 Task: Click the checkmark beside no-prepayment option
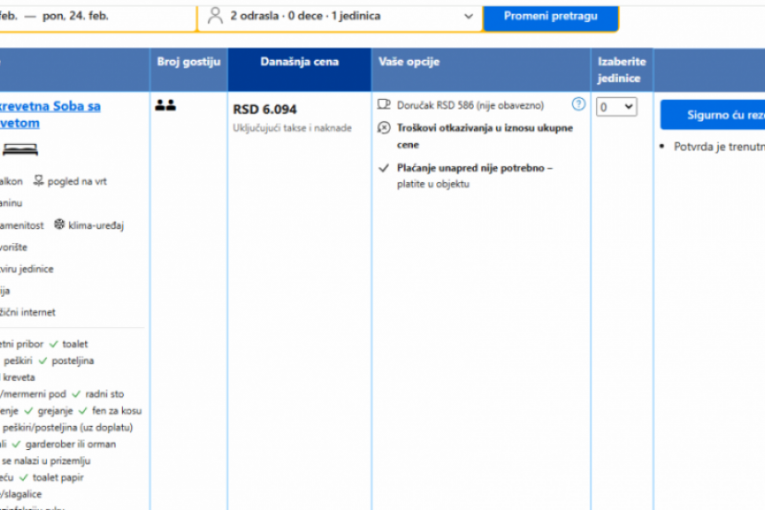(384, 168)
